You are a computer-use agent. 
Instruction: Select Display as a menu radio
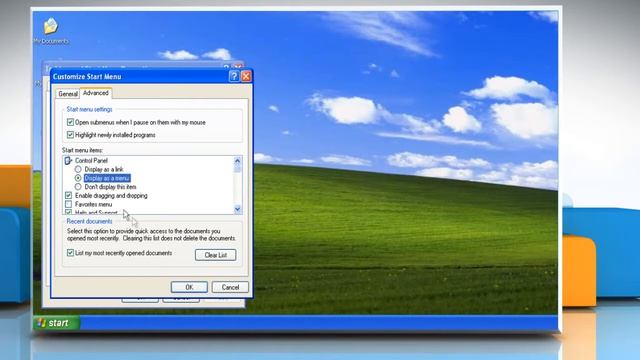pos(78,178)
